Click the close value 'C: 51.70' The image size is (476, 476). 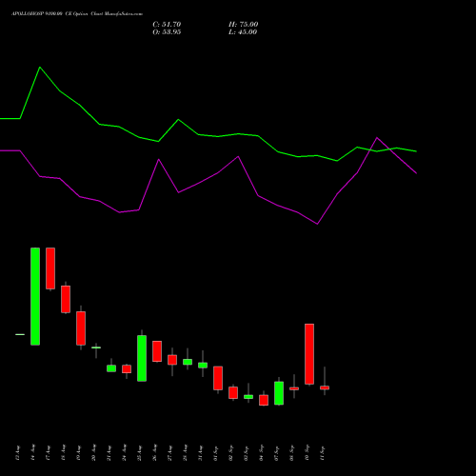(x=167, y=25)
